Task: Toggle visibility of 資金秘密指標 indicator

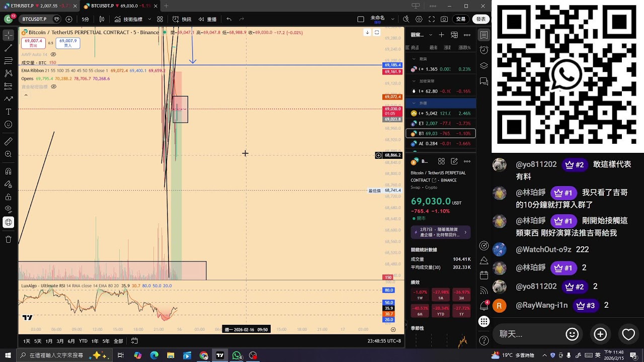Action: click(54, 86)
